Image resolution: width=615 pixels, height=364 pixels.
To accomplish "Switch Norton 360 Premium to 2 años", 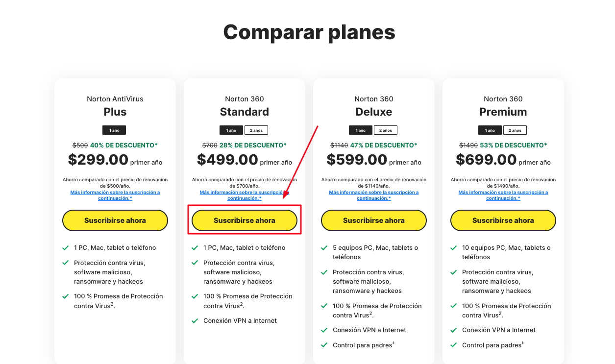I will 515,130.
